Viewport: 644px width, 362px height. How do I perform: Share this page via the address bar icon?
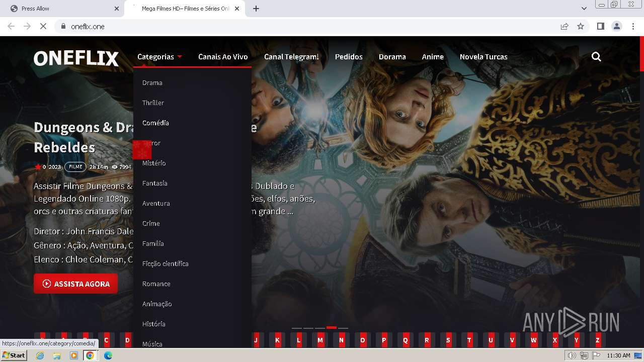click(x=565, y=26)
